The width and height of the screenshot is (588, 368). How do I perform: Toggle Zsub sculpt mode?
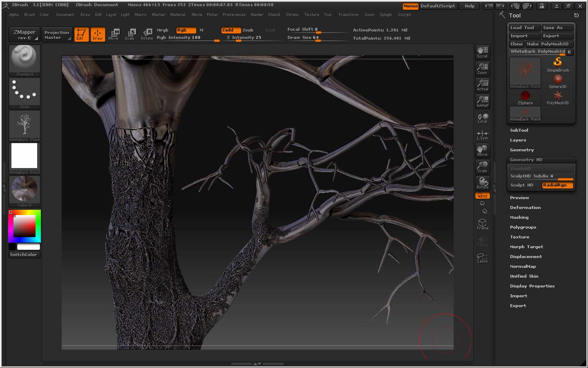pos(248,30)
